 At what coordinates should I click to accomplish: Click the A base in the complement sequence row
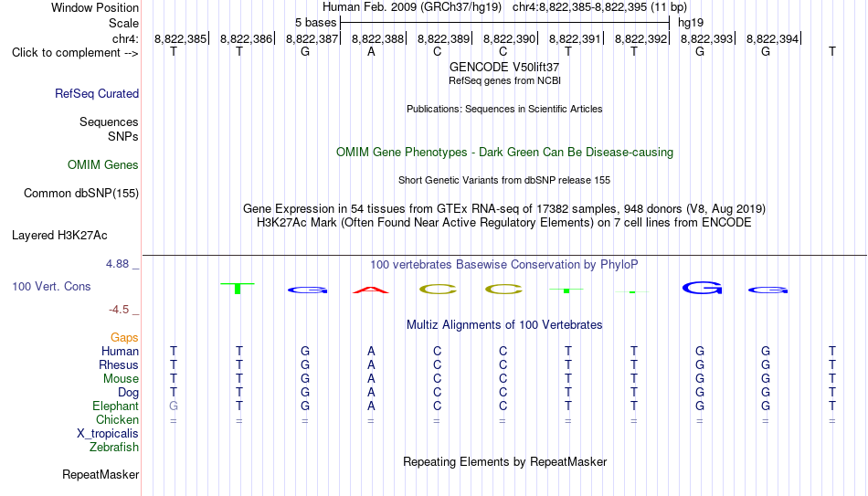(371, 51)
